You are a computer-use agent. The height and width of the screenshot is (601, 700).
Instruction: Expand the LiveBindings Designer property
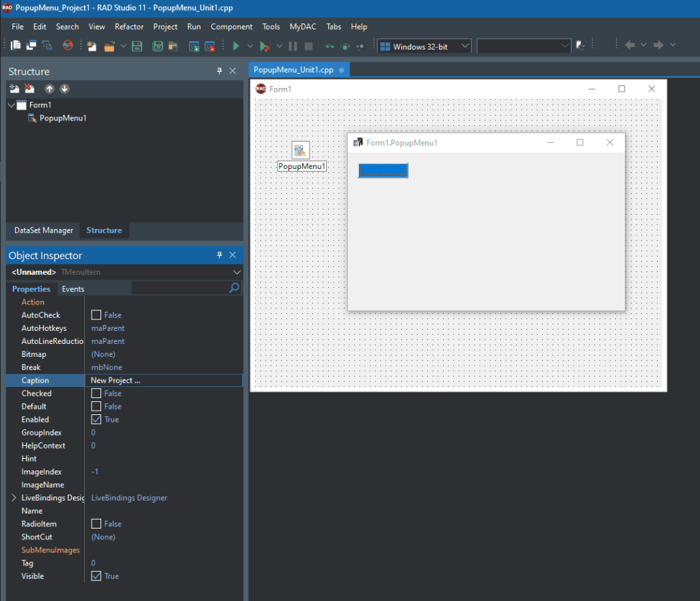[14, 497]
